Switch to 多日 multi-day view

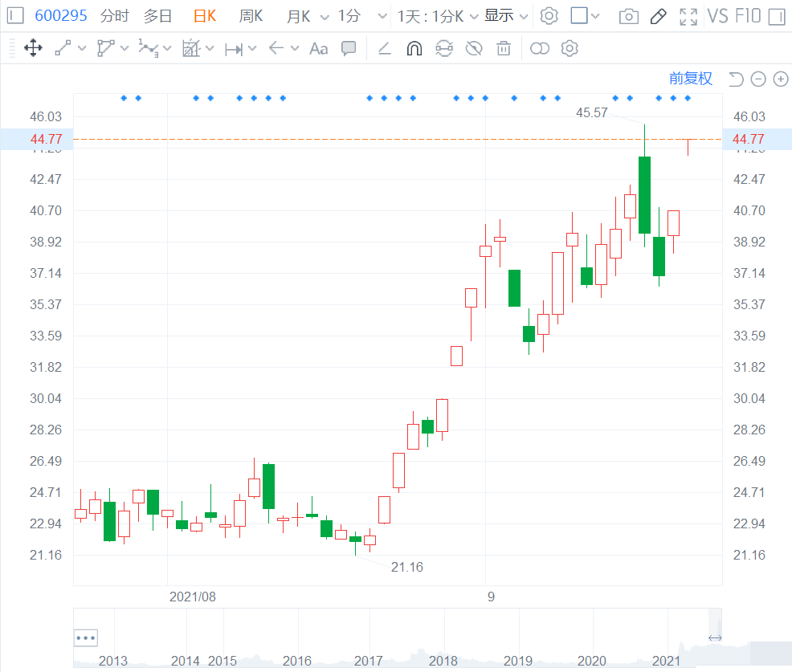coord(157,16)
